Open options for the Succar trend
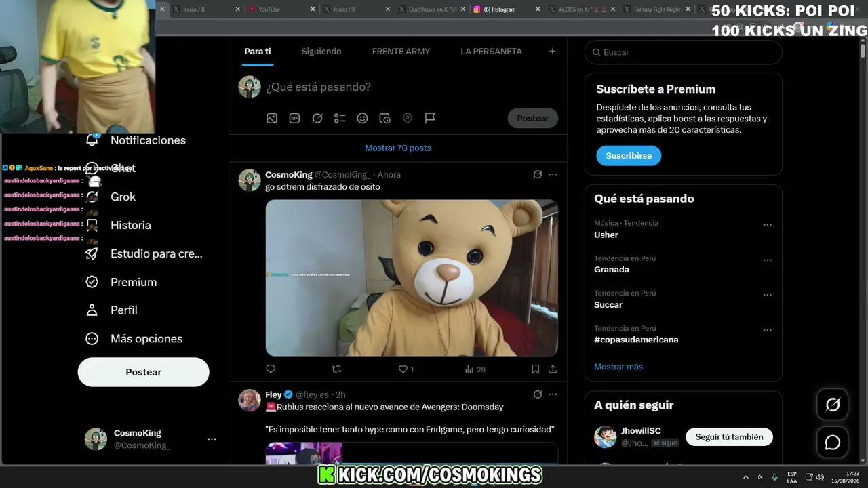 coord(768,296)
